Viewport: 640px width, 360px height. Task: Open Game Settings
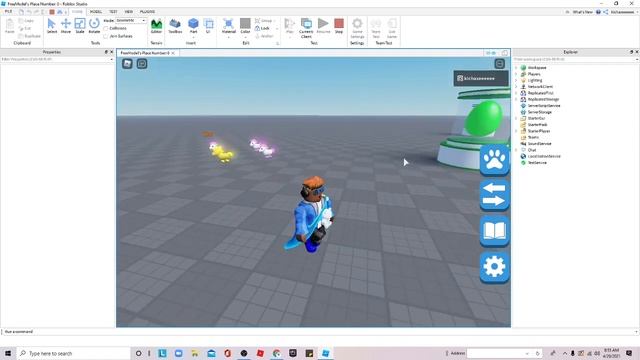[357, 28]
